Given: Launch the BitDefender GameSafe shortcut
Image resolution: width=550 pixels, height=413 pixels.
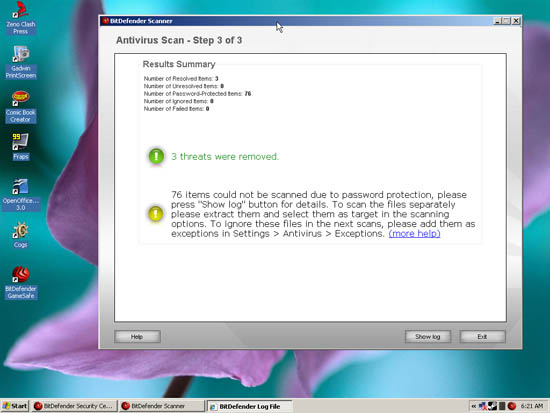Looking at the screenshot, I should [x=20, y=283].
